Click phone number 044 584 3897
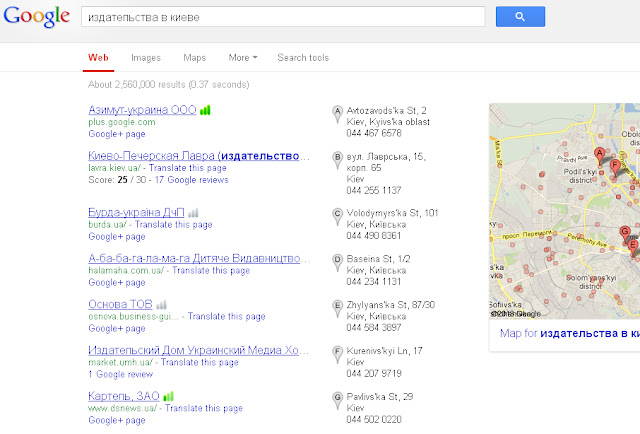This screenshot has height=434, width=640. [x=374, y=327]
